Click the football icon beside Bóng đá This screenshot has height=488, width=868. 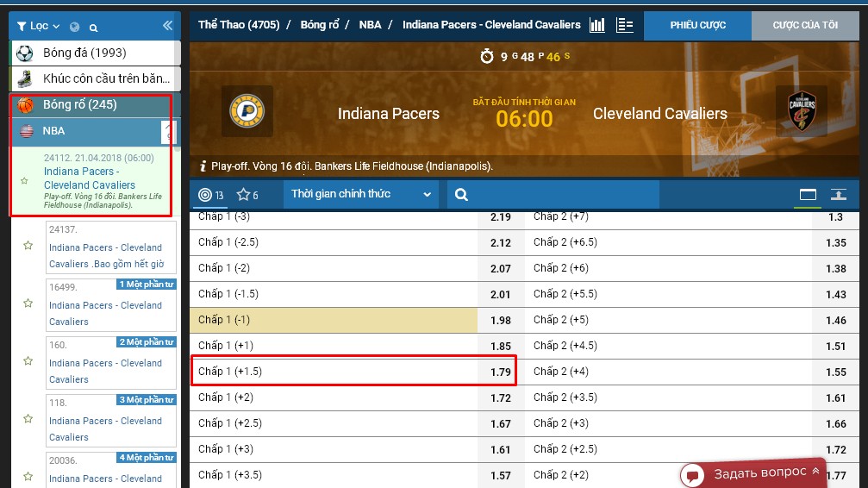(24, 53)
